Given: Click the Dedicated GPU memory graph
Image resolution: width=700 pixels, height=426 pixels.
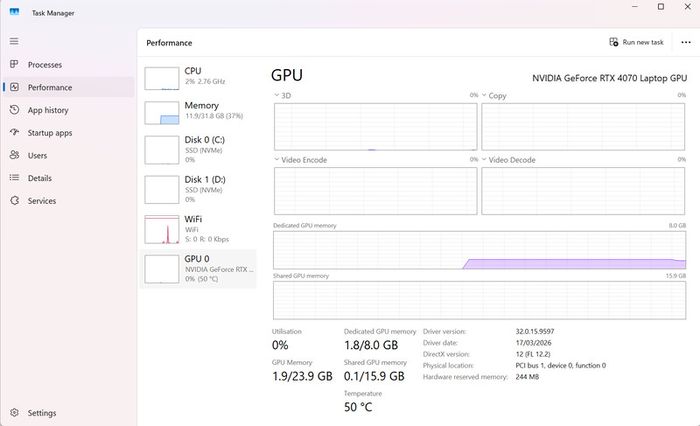Looking at the screenshot, I should pos(479,250).
